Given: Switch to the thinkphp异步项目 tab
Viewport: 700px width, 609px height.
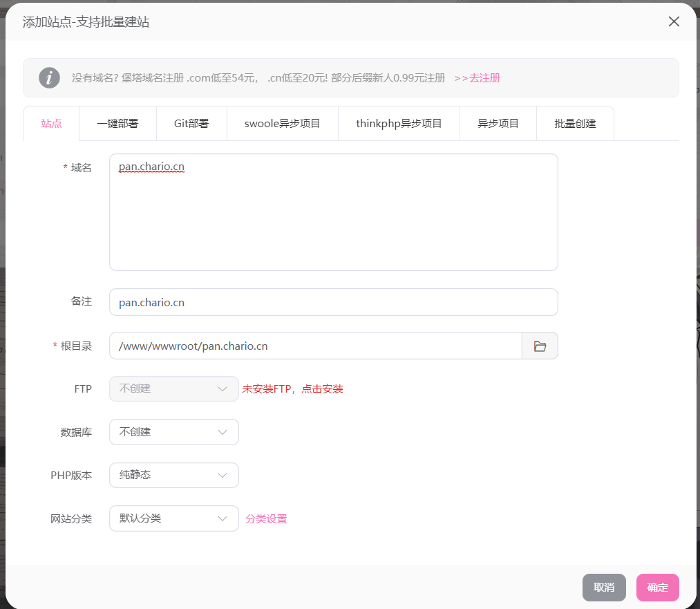Looking at the screenshot, I should pyautogui.click(x=399, y=123).
